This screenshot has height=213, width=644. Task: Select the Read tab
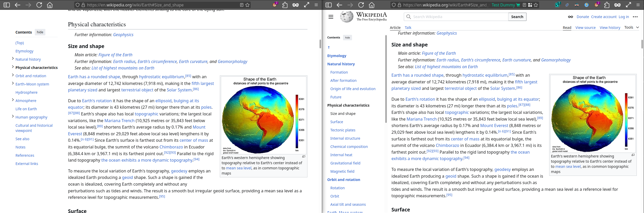pos(567,28)
